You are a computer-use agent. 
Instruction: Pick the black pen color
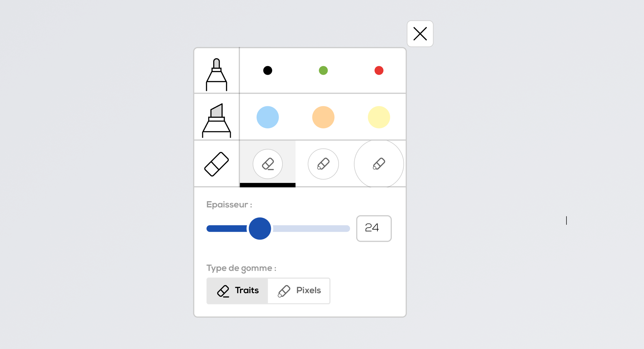tap(267, 71)
